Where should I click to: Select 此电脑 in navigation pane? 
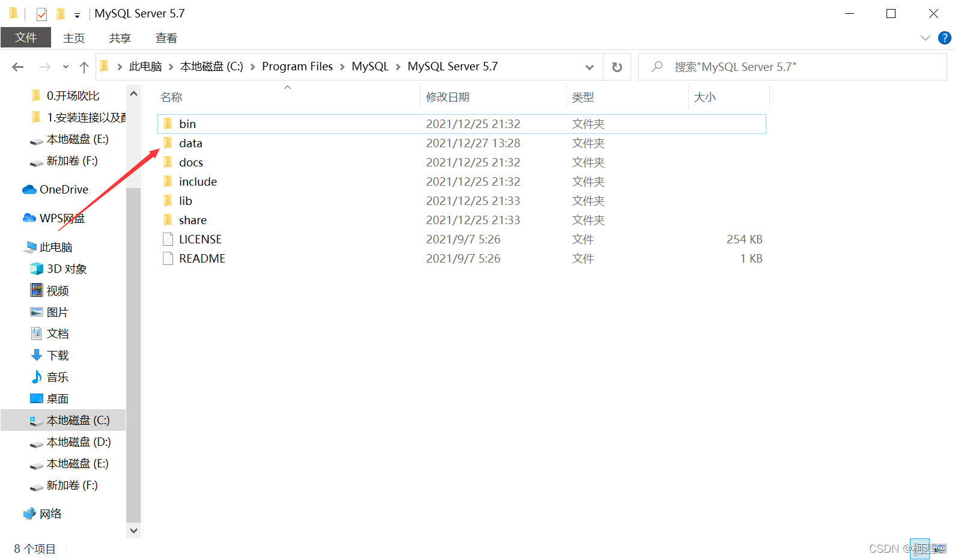(47, 247)
